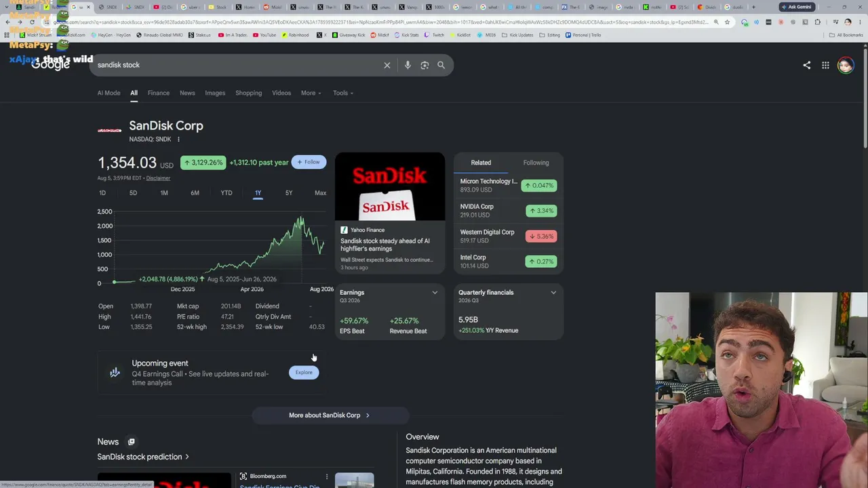Follow SanDisk Corp stock
Image resolution: width=868 pixels, height=488 pixels.
tap(309, 162)
